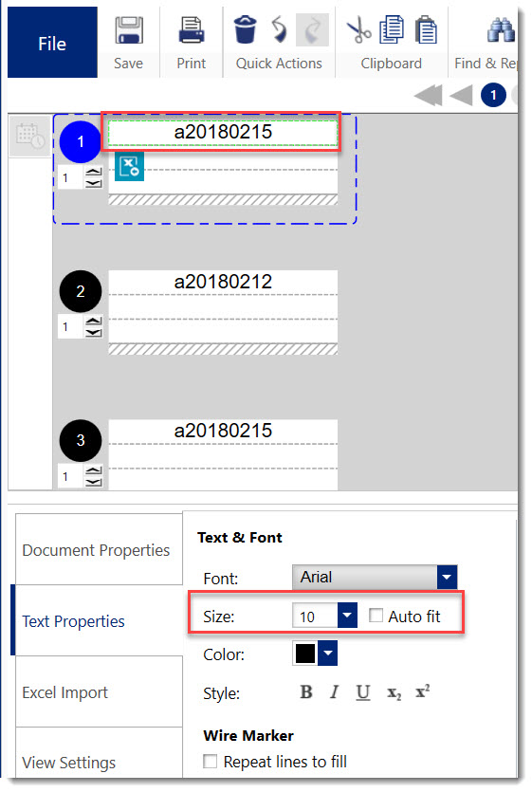Image resolution: width=532 pixels, height=792 pixels.
Task: Toggle Superscript style
Action: click(422, 691)
